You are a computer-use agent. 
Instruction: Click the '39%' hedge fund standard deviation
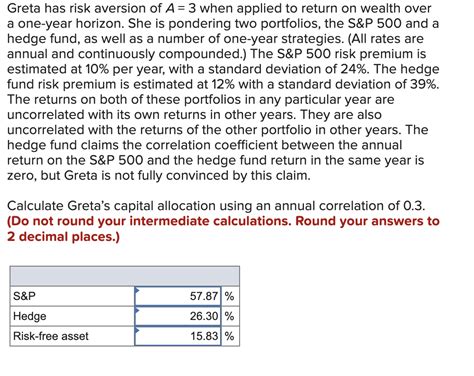pyautogui.click(x=424, y=84)
